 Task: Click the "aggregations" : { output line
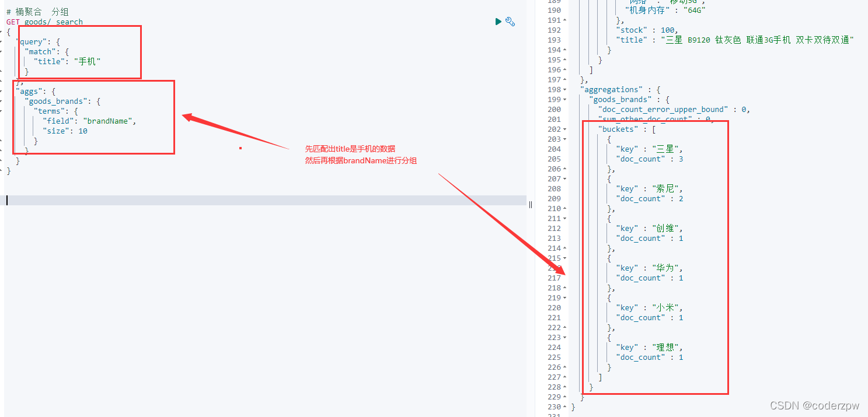[620, 90]
